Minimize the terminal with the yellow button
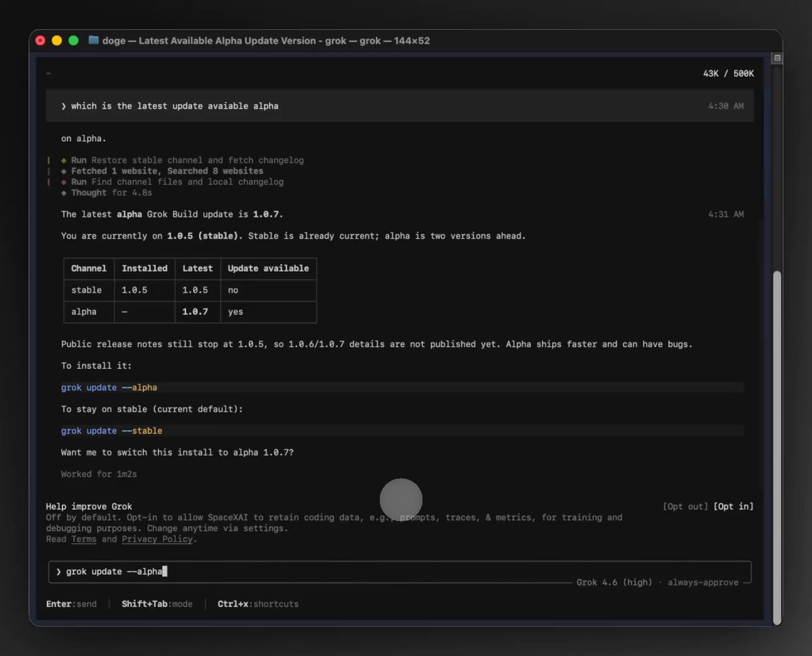 coord(57,41)
